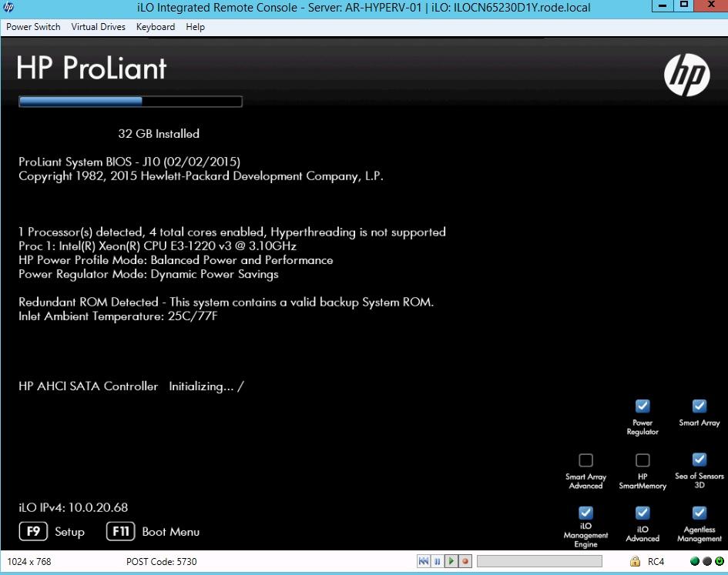The height and width of the screenshot is (575, 728).
Task: Click the red record button
Action: click(465, 561)
